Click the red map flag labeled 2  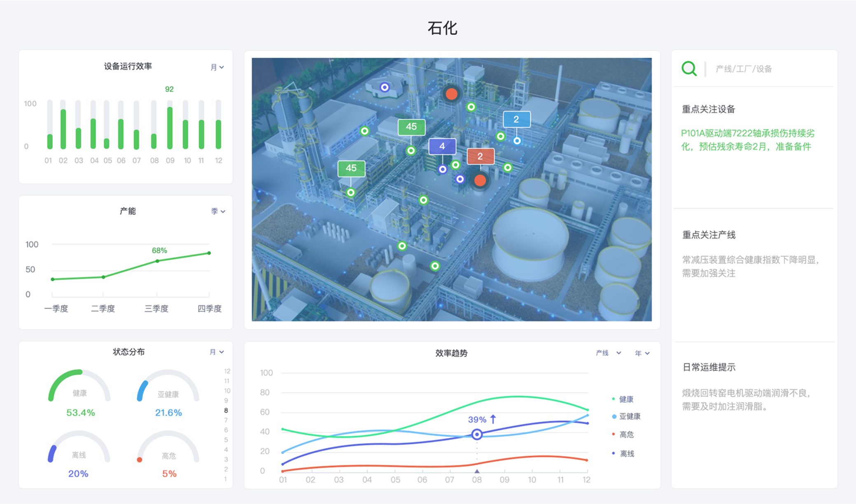pyautogui.click(x=480, y=156)
